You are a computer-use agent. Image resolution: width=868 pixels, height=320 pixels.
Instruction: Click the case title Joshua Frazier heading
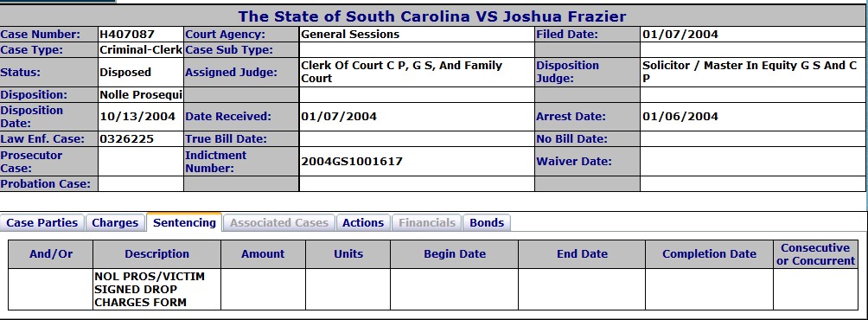click(431, 16)
